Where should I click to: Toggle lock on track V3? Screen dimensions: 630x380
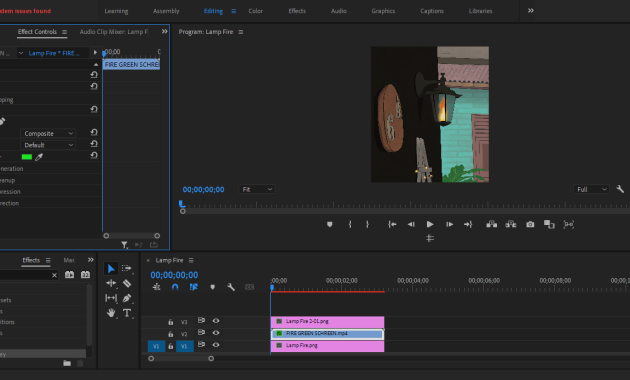pyautogui.click(x=170, y=322)
